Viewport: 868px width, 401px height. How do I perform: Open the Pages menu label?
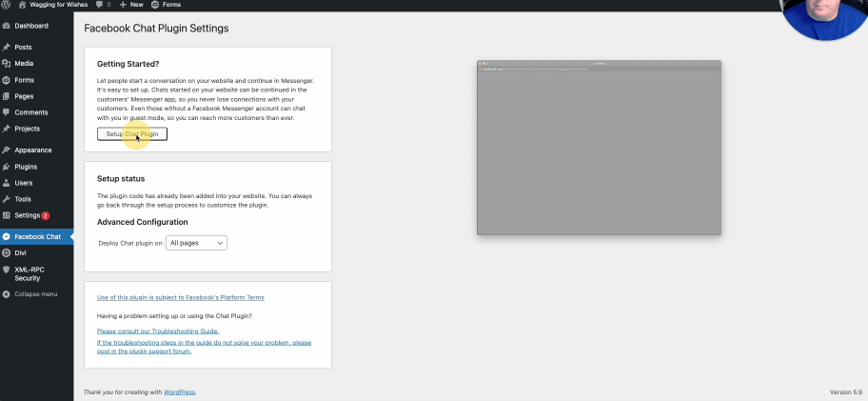pyautogui.click(x=24, y=96)
